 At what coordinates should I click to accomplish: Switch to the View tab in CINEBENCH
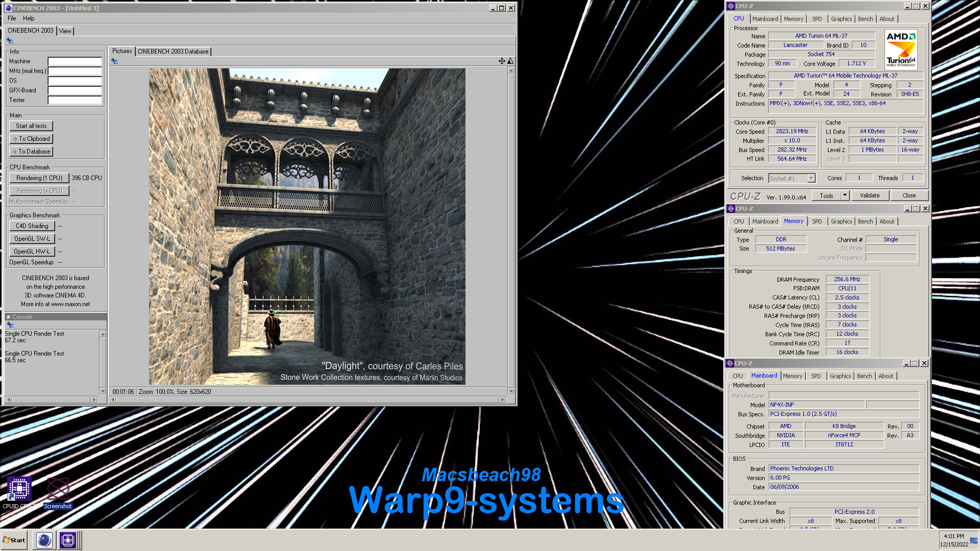pyautogui.click(x=65, y=31)
